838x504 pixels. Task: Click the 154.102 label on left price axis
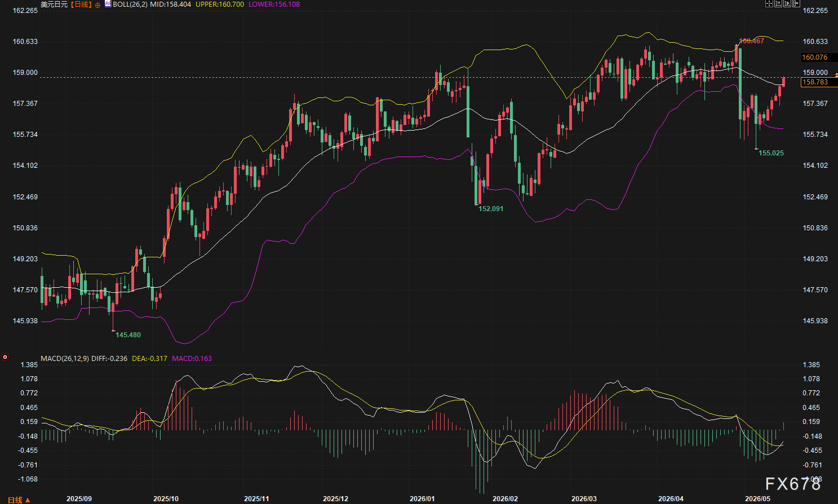(x=25, y=166)
